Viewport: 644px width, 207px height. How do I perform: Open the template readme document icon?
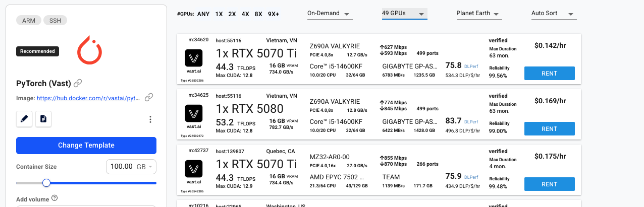[43, 119]
